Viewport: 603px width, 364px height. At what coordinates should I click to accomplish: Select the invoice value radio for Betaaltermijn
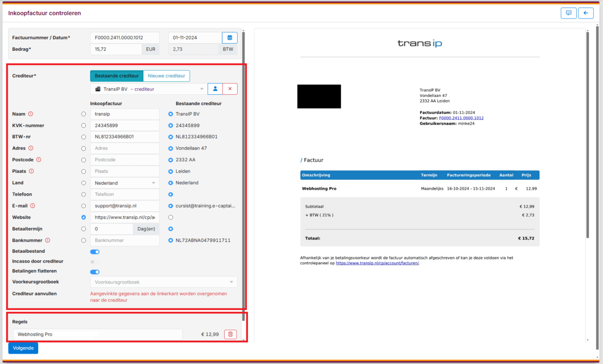click(x=83, y=229)
